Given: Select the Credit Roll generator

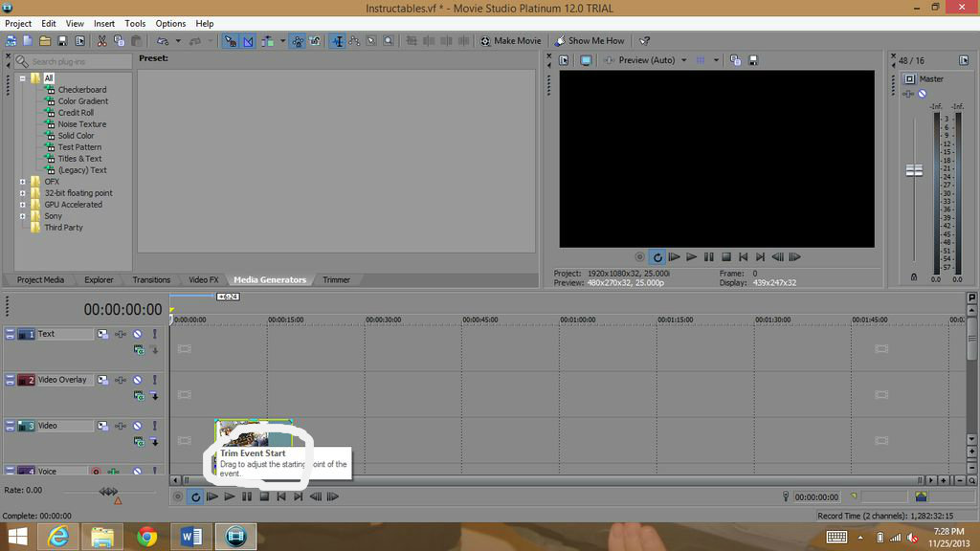Looking at the screenshot, I should 76,113.
